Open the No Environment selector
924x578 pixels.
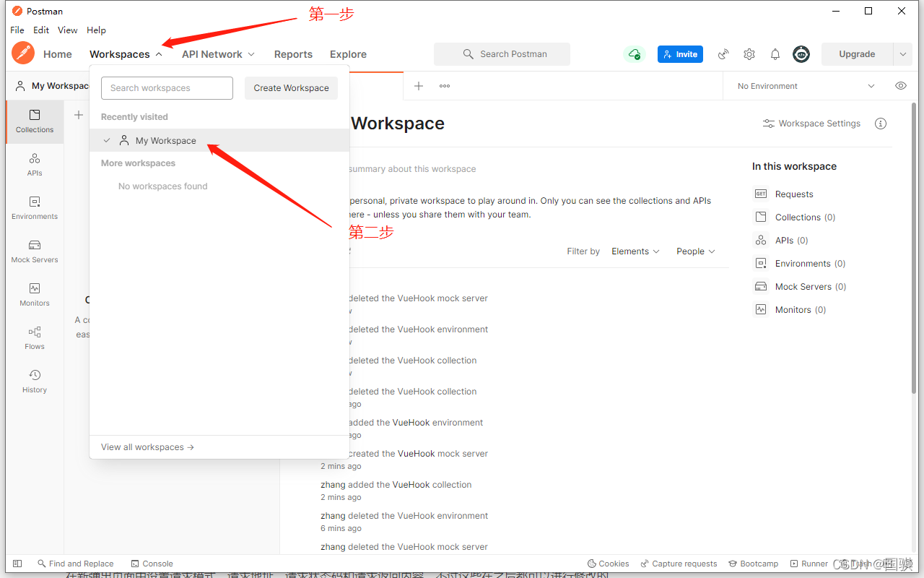806,86
